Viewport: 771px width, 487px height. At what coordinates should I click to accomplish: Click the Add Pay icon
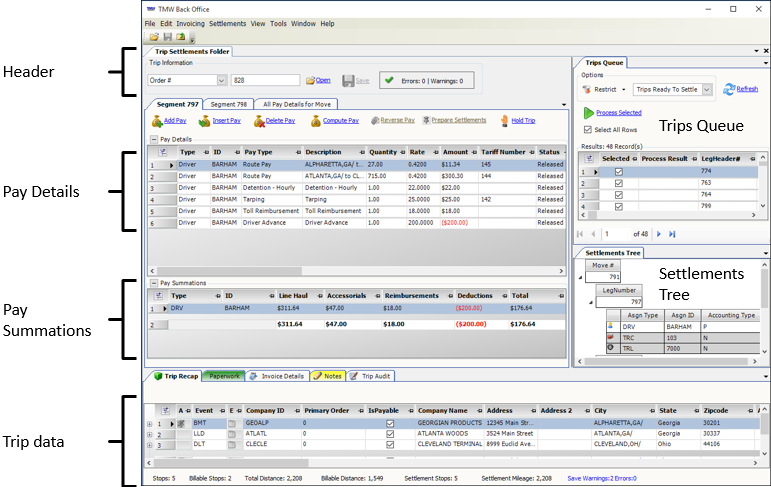coord(156,121)
